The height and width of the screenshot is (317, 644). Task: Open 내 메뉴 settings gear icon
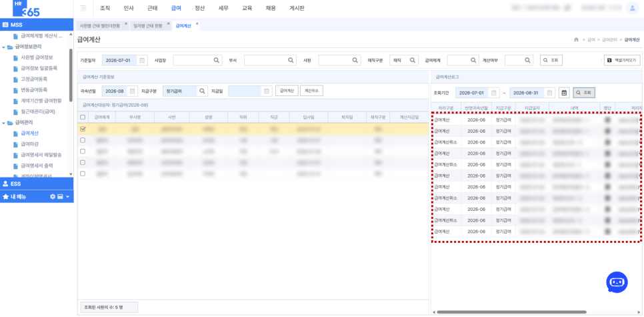53,197
